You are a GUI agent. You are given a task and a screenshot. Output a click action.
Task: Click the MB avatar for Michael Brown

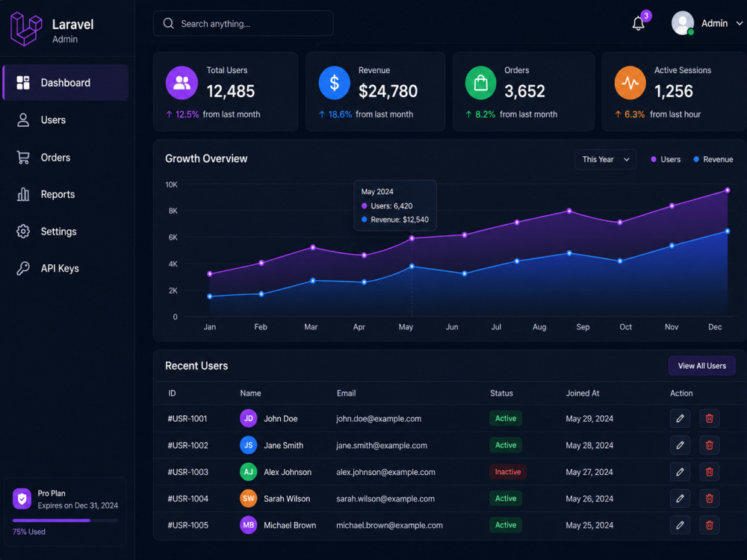pos(248,525)
